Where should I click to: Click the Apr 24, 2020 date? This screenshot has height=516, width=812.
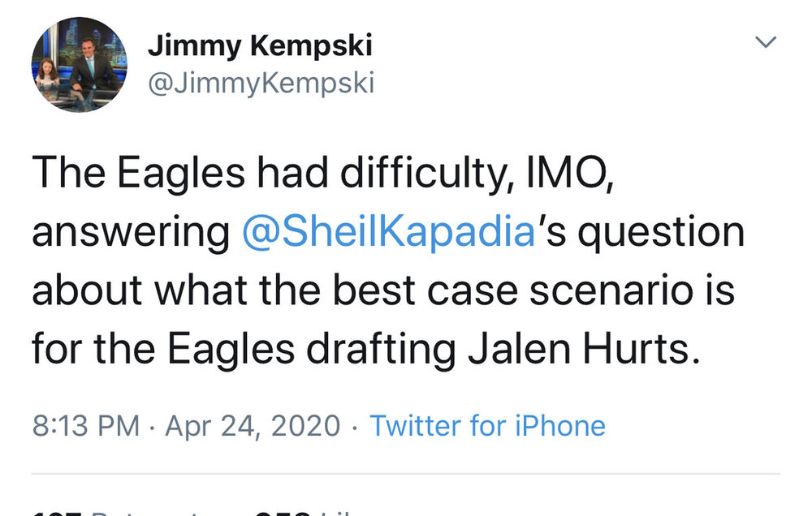point(253,425)
